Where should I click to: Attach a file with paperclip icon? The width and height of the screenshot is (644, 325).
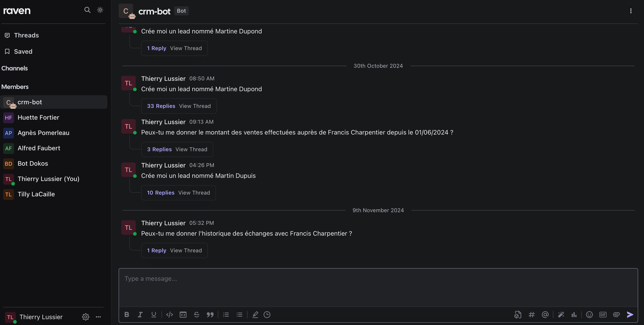[616, 315]
